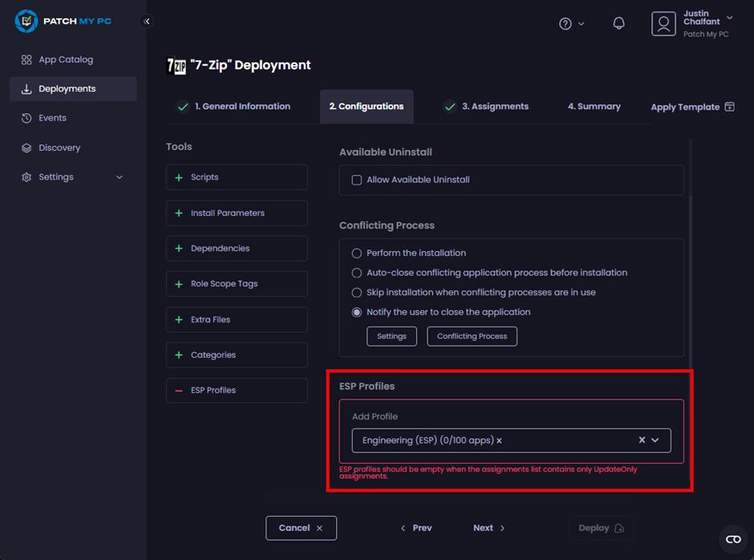Image resolution: width=754 pixels, height=560 pixels.
Task: Open the chat widget in bottom corner
Action: pyautogui.click(x=732, y=540)
